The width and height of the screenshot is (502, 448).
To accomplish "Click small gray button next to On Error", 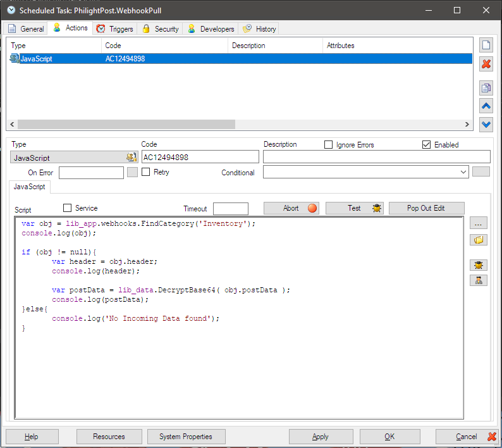I will tap(132, 172).
